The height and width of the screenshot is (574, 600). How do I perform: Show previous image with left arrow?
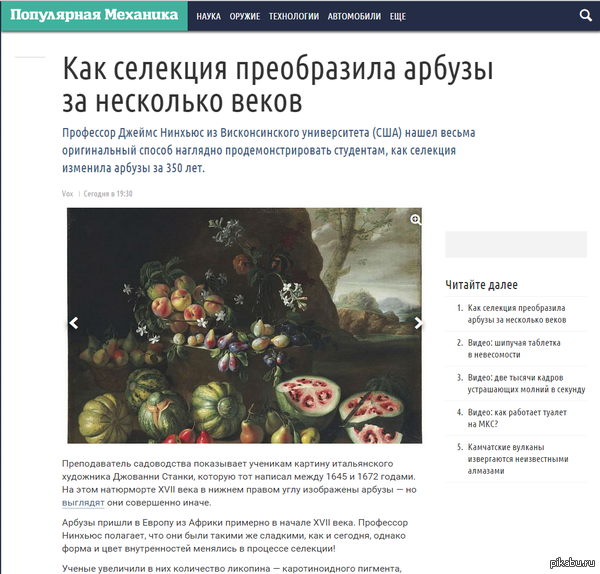(x=73, y=323)
